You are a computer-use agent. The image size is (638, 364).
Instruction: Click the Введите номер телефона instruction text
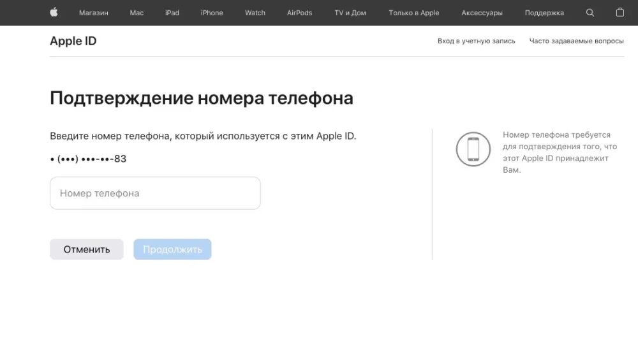[203, 136]
